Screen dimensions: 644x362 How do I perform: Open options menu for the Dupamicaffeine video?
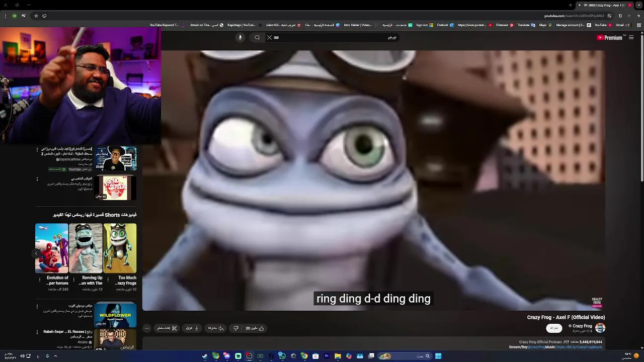(37, 150)
